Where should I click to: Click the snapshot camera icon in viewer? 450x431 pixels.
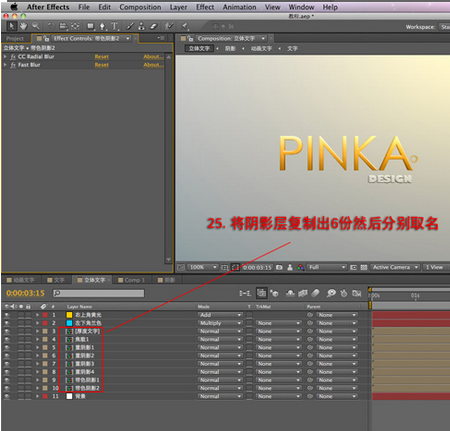(x=279, y=267)
